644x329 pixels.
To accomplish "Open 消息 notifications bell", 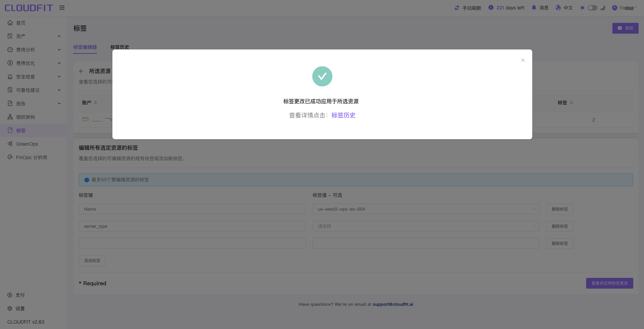I will [534, 7].
